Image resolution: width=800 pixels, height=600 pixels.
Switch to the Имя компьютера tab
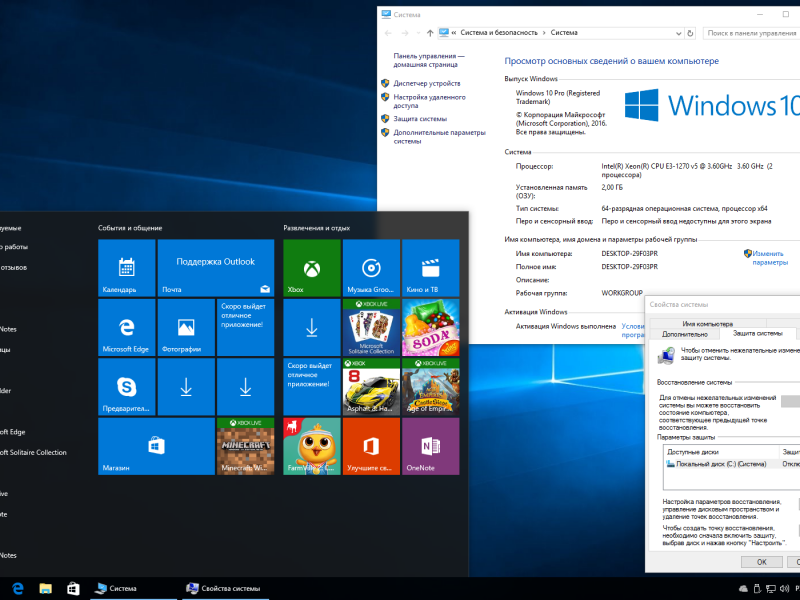pyautogui.click(x=707, y=323)
